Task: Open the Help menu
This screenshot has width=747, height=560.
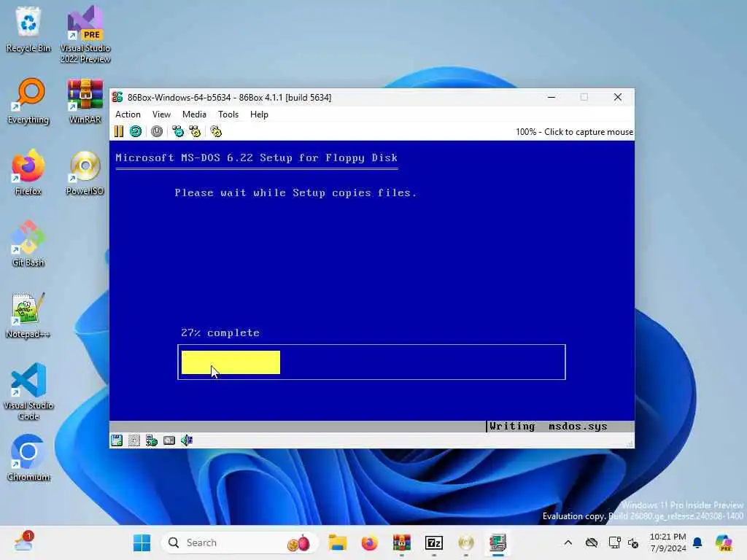Action: click(259, 114)
